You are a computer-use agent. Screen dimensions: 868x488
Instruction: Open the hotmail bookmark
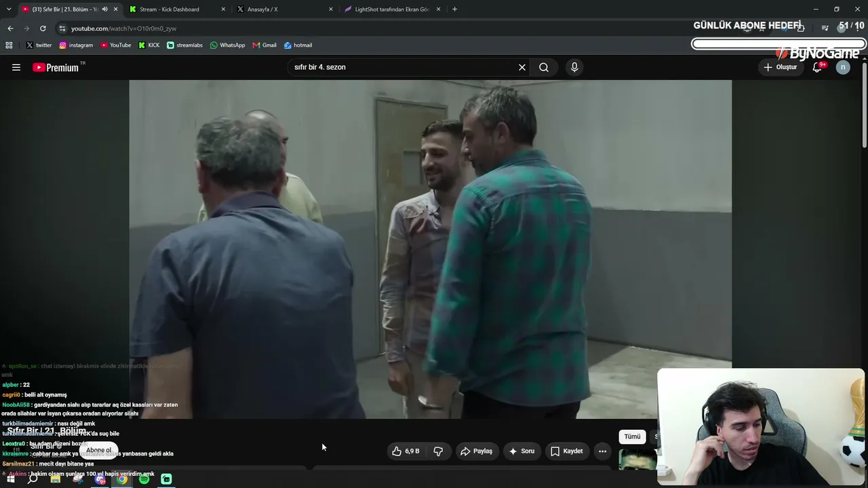point(298,45)
